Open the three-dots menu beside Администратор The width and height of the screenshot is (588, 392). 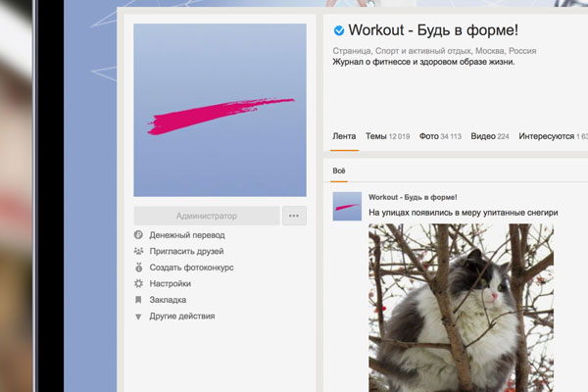pos(294,217)
